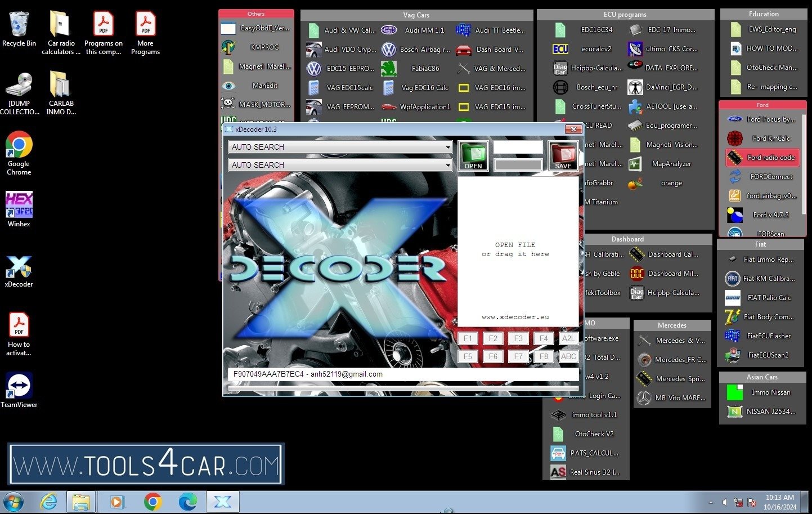Launch TeamViewer desktop shortcut
The image size is (812, 514).
[x=19, y=390]
